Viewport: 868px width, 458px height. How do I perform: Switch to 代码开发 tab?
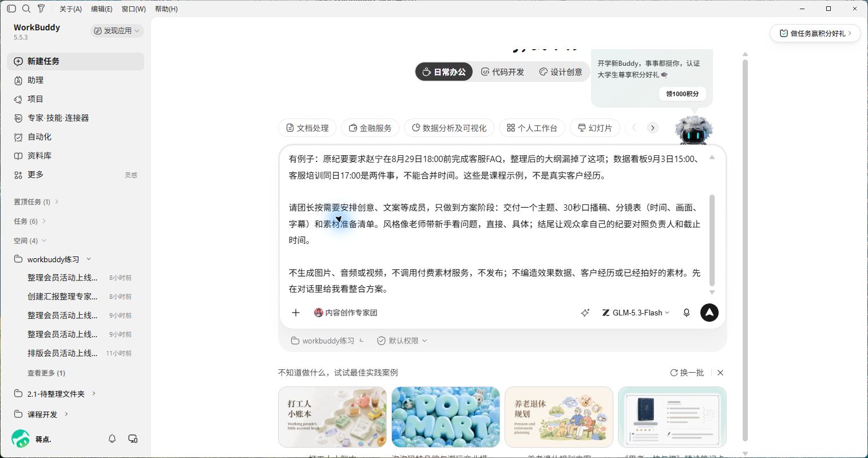pyautogui.click(x=502, y=72)
